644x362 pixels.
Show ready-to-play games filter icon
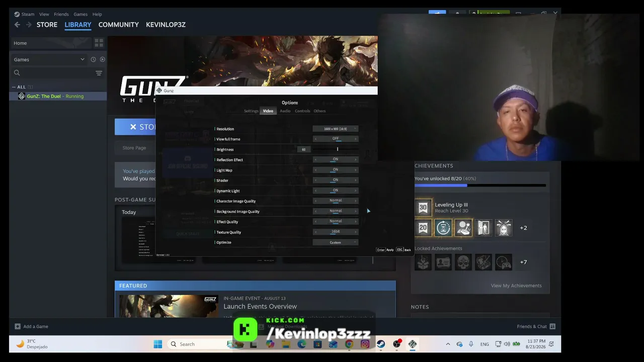(x=102, y=59)
